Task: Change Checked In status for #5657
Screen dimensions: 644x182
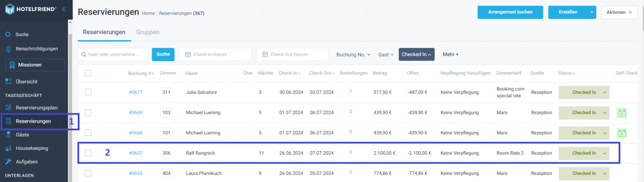Action: (x=584, y=153)
